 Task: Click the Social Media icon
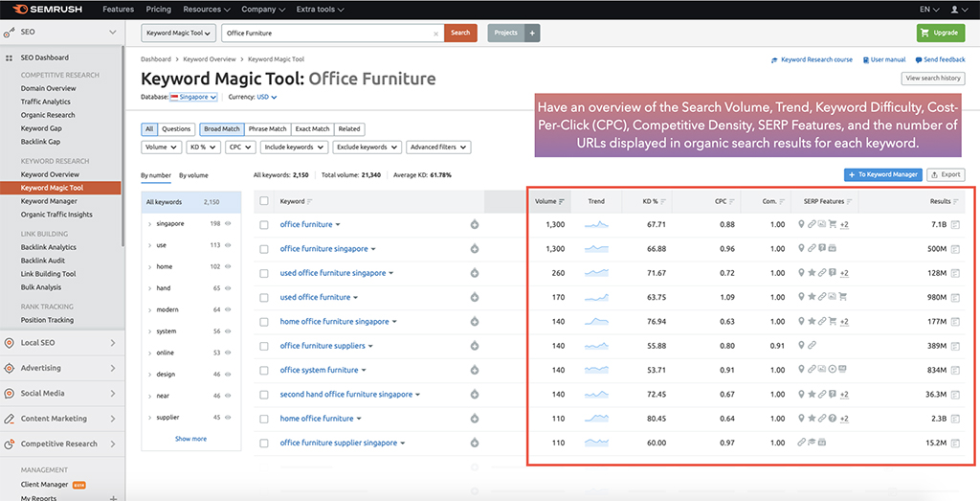pyautogui.click(x=10, y=394)
